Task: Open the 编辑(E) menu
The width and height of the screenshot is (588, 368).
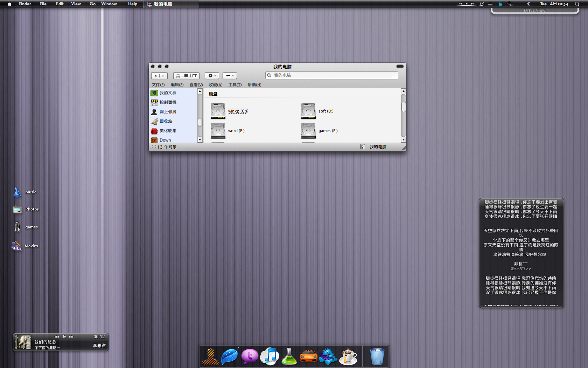Action: click(177, 85)
